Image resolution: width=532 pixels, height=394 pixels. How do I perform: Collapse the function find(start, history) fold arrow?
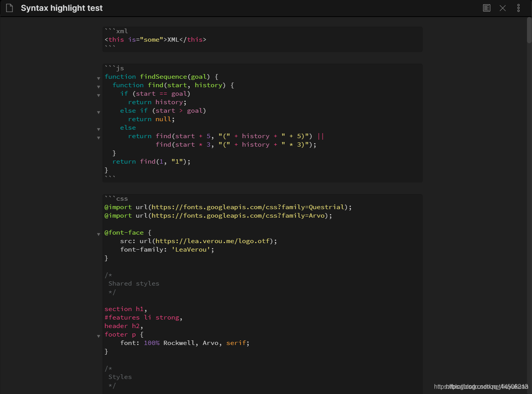tap(99, 87)
